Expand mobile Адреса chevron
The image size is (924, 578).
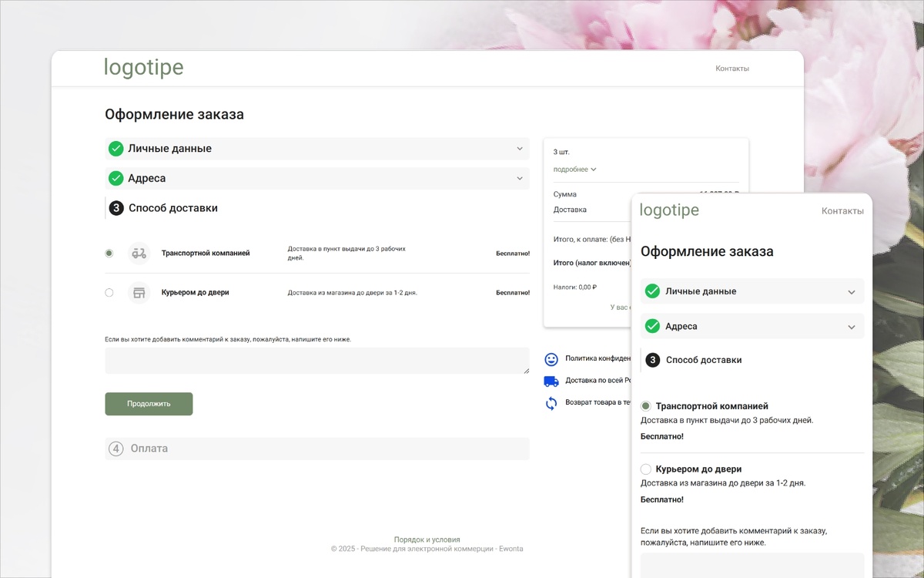click(852, 327)
